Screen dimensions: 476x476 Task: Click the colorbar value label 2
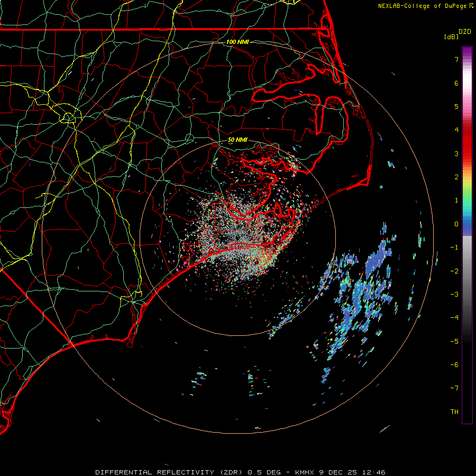(x=456, y=177)
